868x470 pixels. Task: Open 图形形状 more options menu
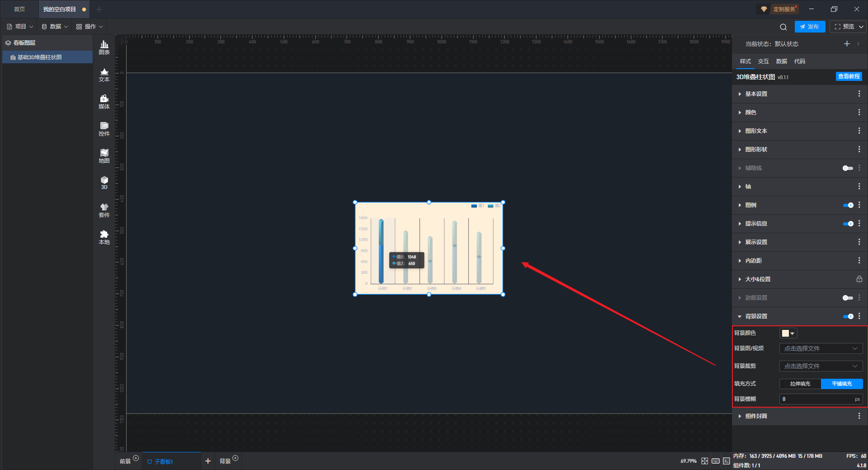point(859,150)
